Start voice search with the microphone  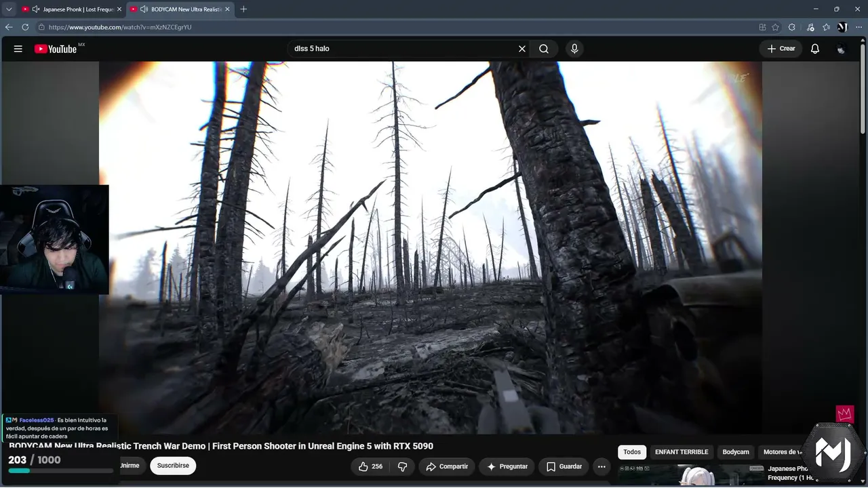coord(574,49)
